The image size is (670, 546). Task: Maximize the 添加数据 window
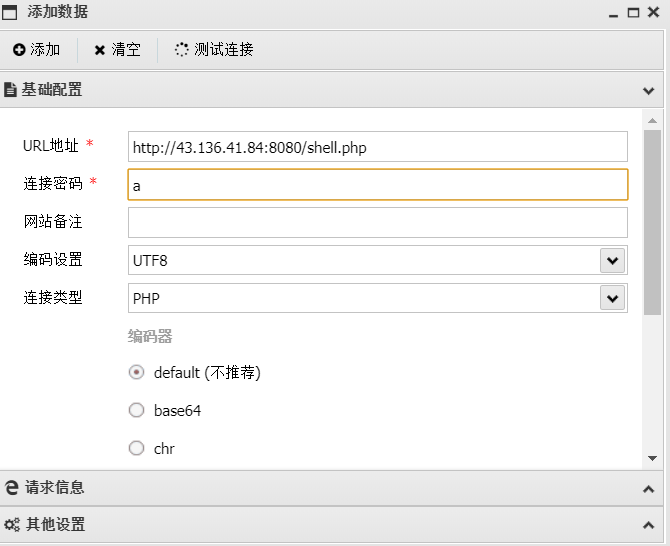[x=633, y=12]
